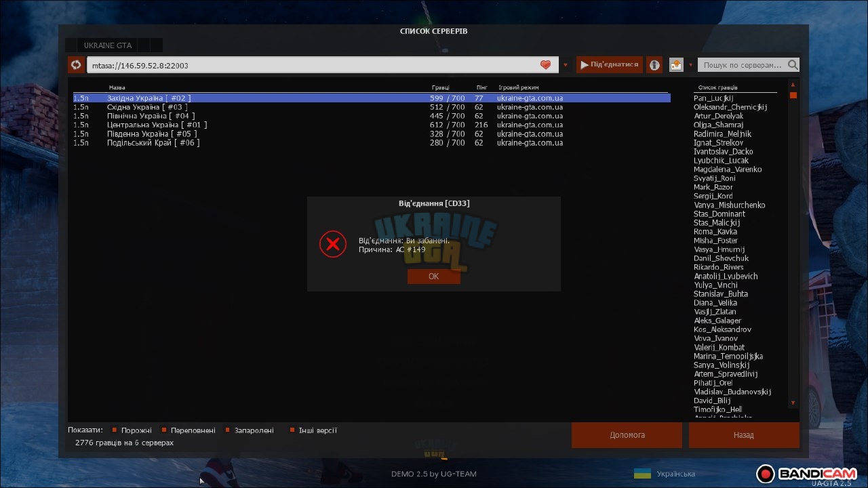Click player Sergij_Kord
The image size is (868, 488).
pos(713,196)
